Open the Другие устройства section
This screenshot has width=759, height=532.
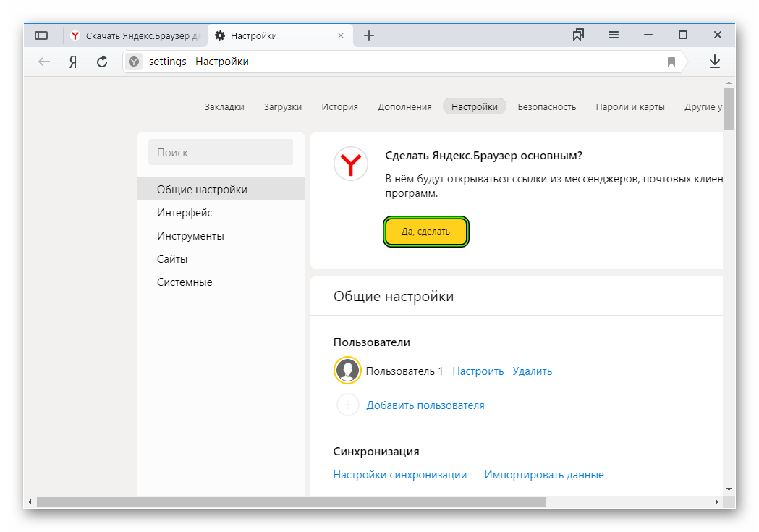pos(703,106)
